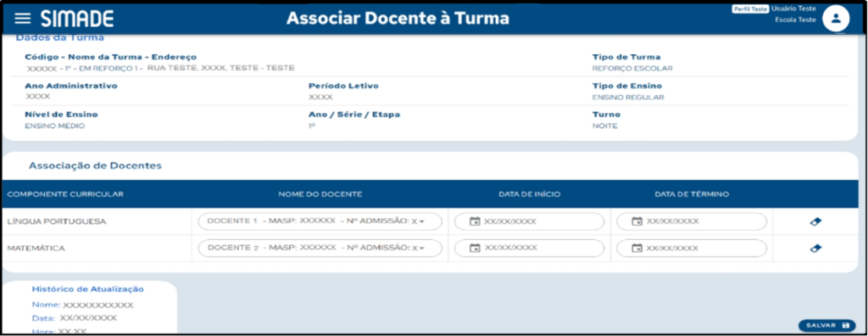Click the Escola Teste label

(795, 20)
